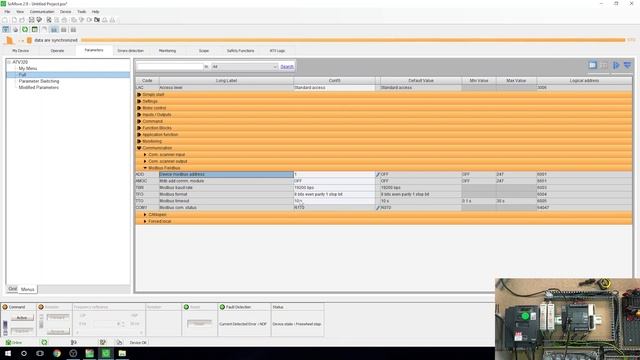Image resolution: width=640 pixels, height=360 pixels.
Task: Switch to the Monitoring tab
Action: pyautogui.click(x=167, y=51)
